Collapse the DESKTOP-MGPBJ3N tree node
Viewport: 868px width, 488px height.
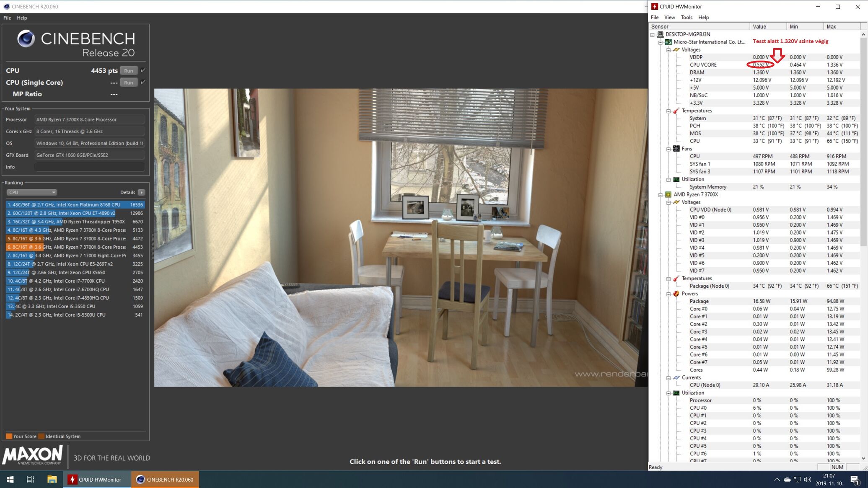click(653, 34)
